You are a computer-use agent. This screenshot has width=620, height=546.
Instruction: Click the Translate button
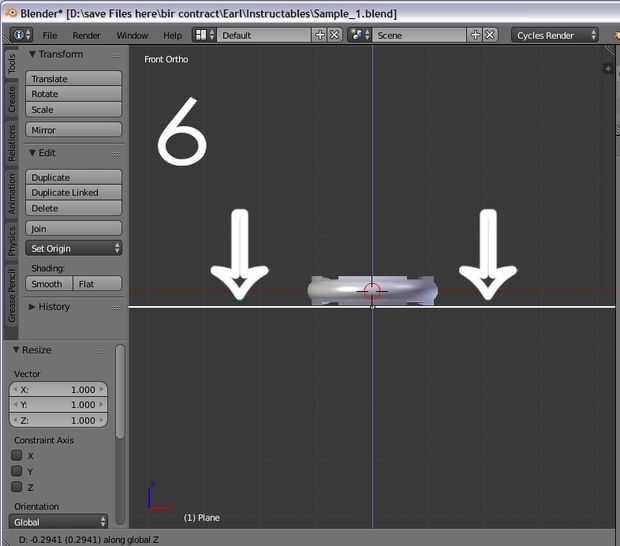74,79
